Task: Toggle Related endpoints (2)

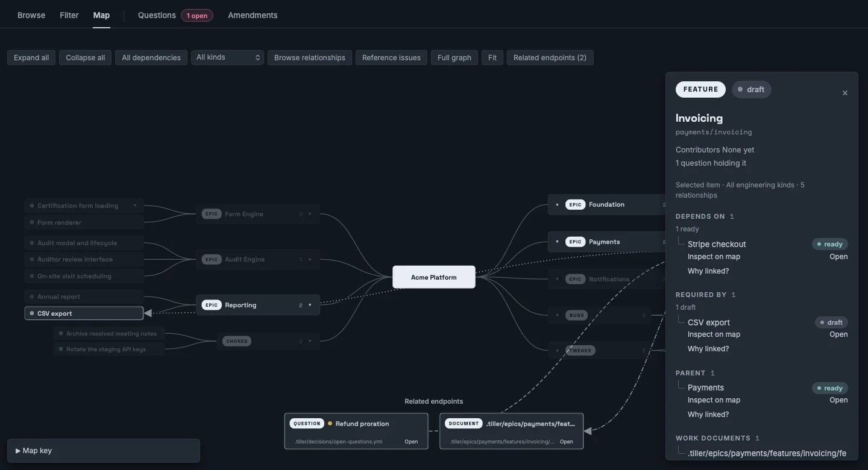Action: click(x=550, y=57)
